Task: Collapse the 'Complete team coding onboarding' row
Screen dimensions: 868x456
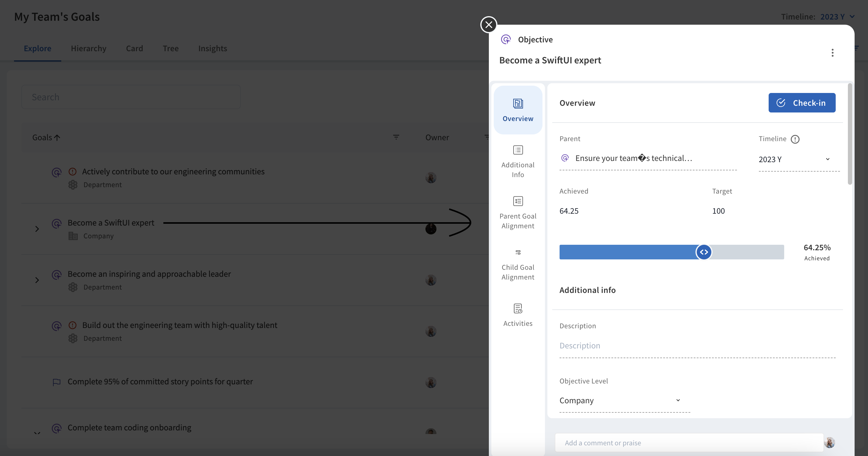Action: 37,433
